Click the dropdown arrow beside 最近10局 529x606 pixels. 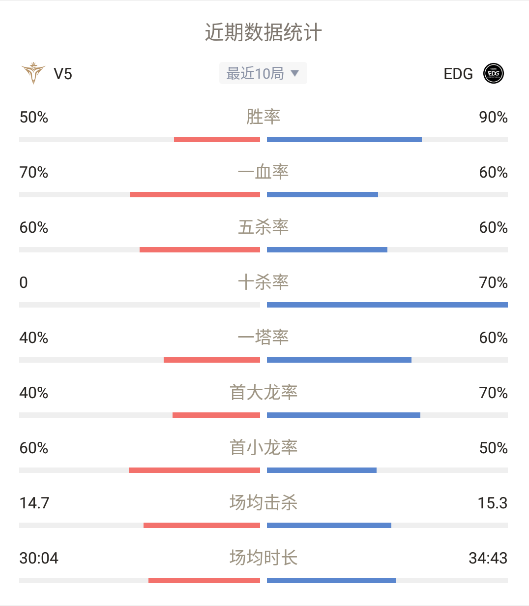[294, 73]
